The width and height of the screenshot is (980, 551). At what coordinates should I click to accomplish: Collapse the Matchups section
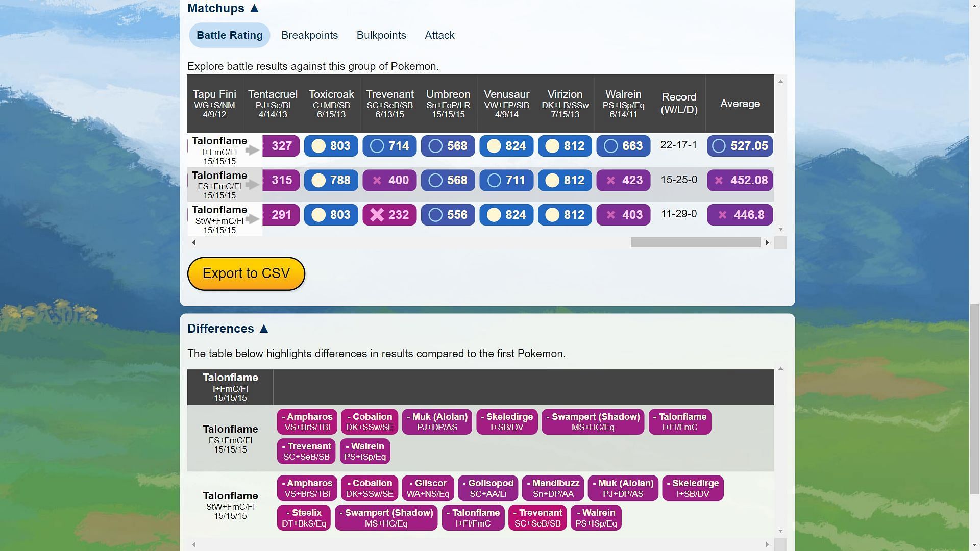223,8
